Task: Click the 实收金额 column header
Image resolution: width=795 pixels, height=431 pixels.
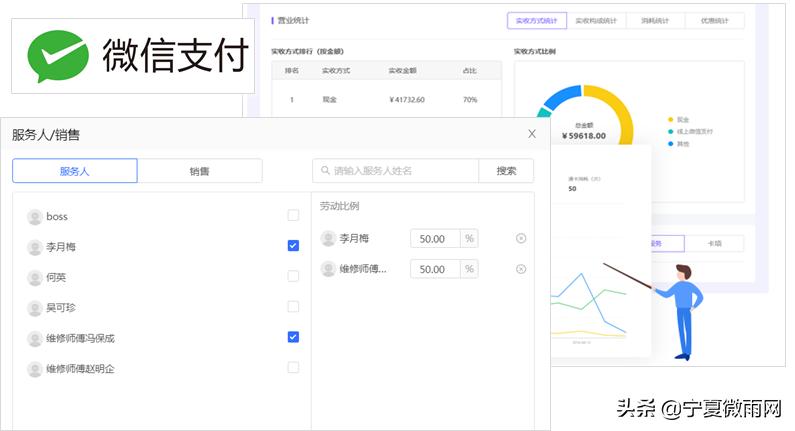Action: 403,70
